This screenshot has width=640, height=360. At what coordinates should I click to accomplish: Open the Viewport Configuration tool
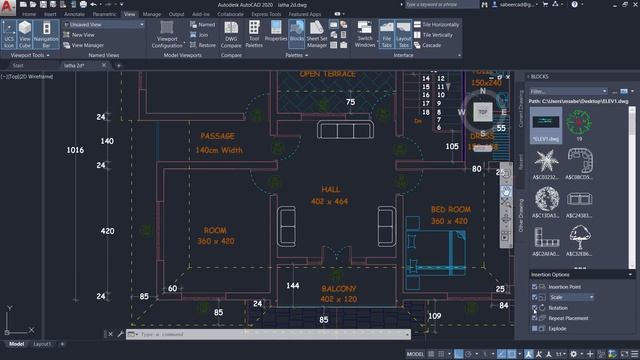coord(167,35)
